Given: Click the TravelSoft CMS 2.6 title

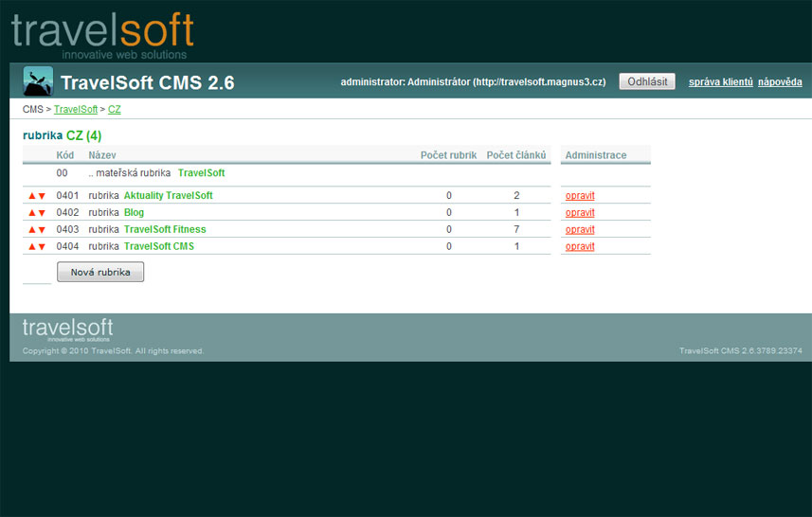Looking at the screenshot, I should 148,82.
